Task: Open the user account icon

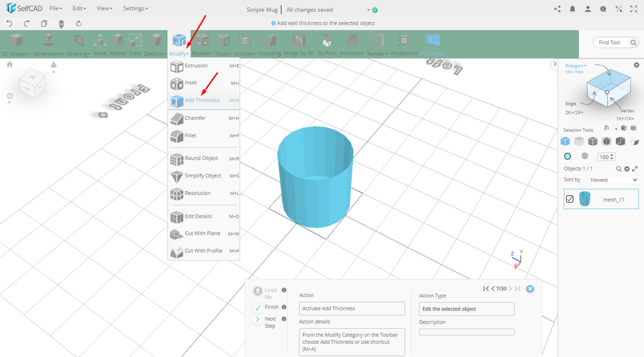Action: click(588, 9)
